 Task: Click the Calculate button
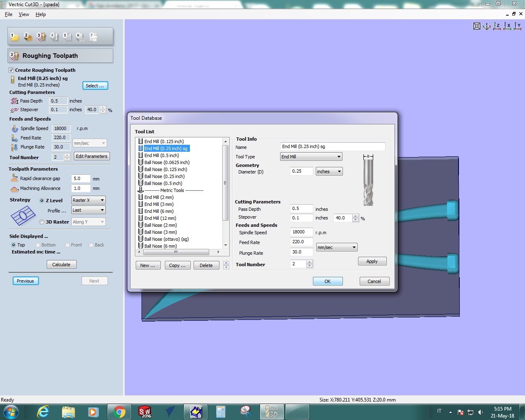tap(62, 265)
